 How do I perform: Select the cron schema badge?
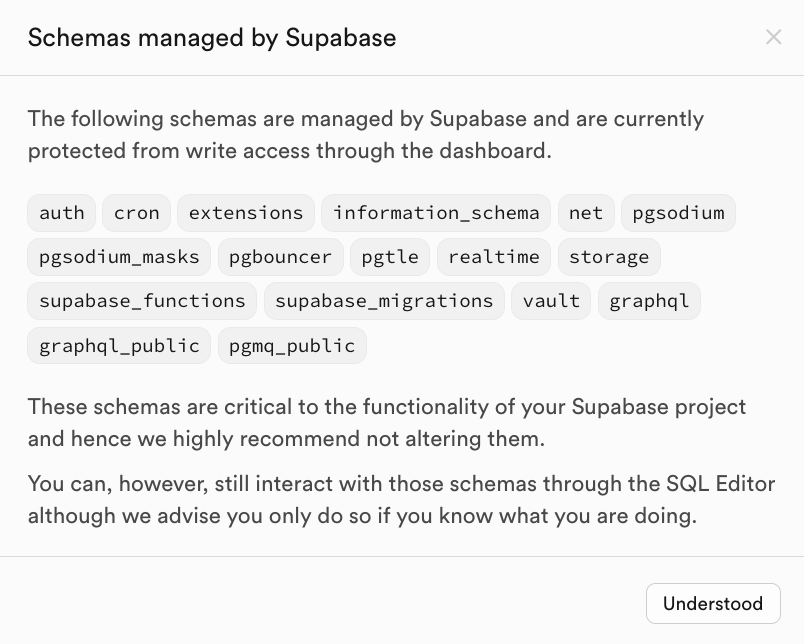137,213
